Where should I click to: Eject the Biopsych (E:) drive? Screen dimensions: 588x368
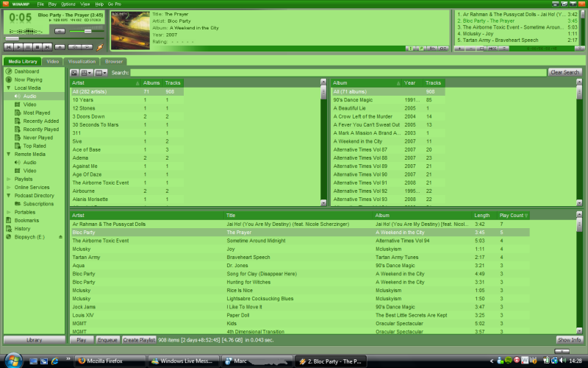pos(60,237)
